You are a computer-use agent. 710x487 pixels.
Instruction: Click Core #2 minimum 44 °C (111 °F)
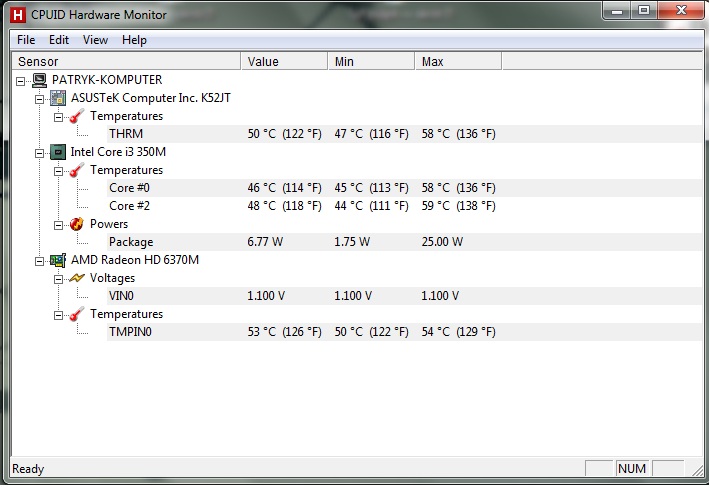[x=371, y=206]
